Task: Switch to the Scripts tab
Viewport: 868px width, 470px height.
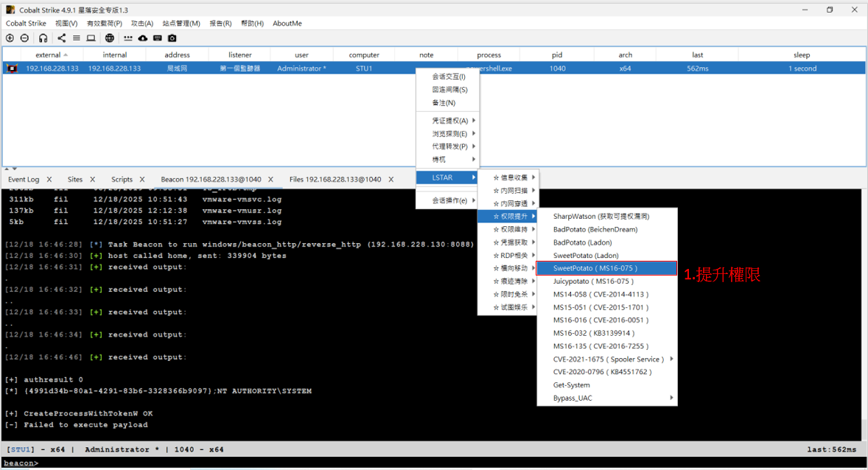Action: coord(122,179)
